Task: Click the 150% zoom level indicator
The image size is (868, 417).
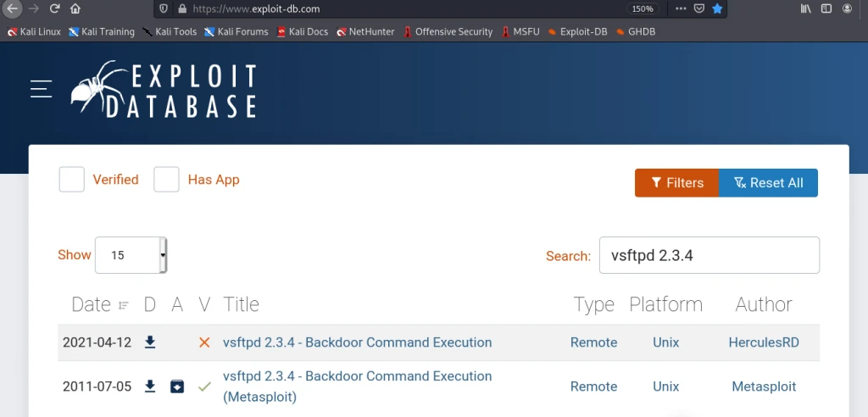Action: (643, 8)
